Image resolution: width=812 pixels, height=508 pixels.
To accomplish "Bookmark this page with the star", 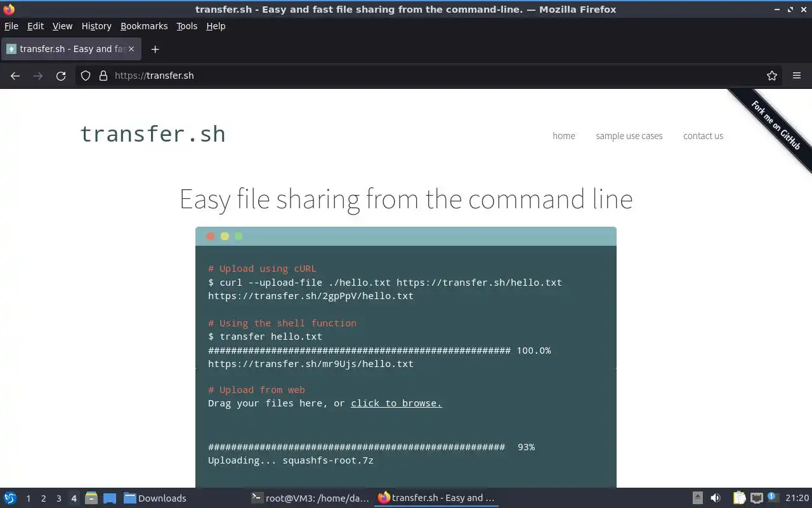I will tap(772, 76).
